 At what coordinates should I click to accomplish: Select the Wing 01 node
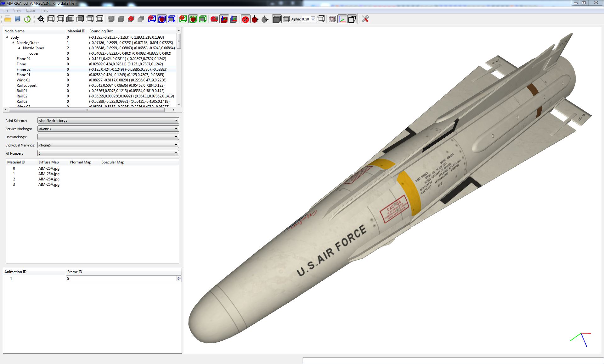(23, 80)
